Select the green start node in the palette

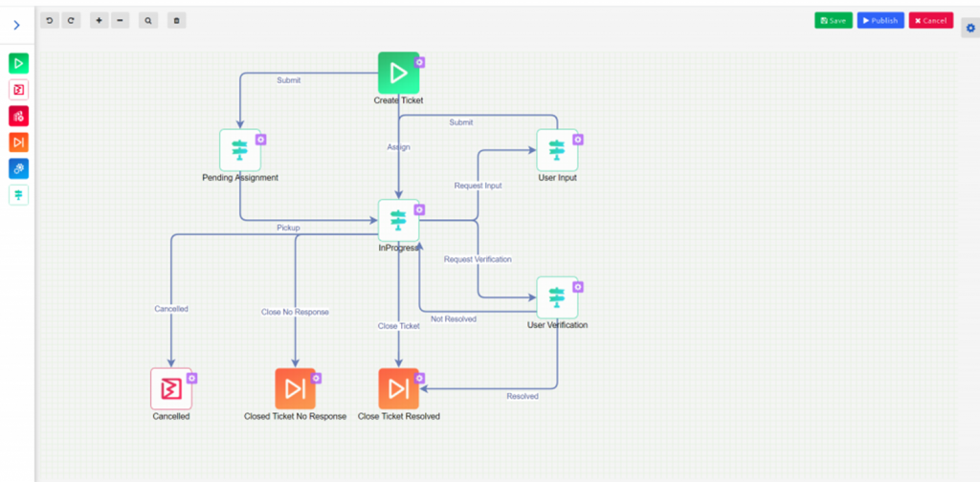[x=18, y=63]
